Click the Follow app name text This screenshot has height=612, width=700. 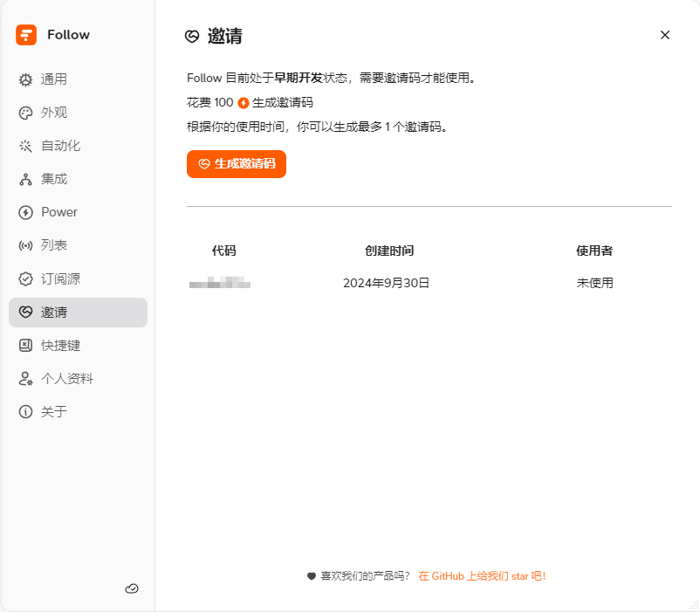68,35
